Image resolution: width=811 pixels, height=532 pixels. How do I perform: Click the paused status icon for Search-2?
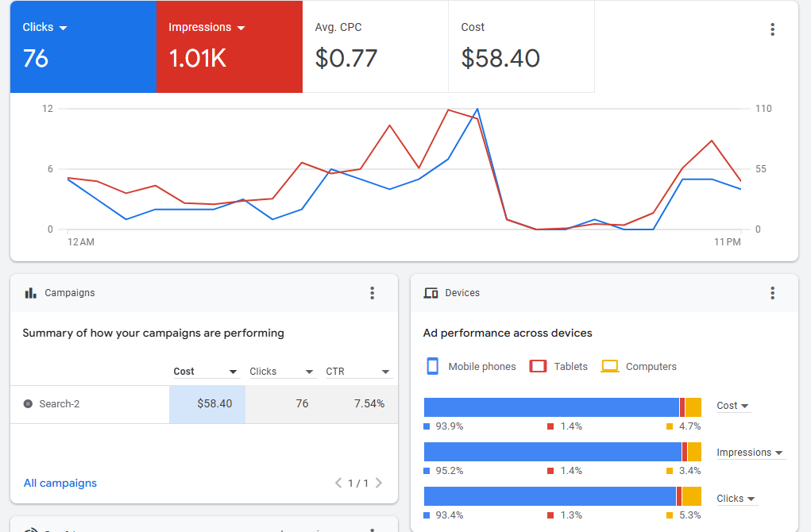(28, 404)
